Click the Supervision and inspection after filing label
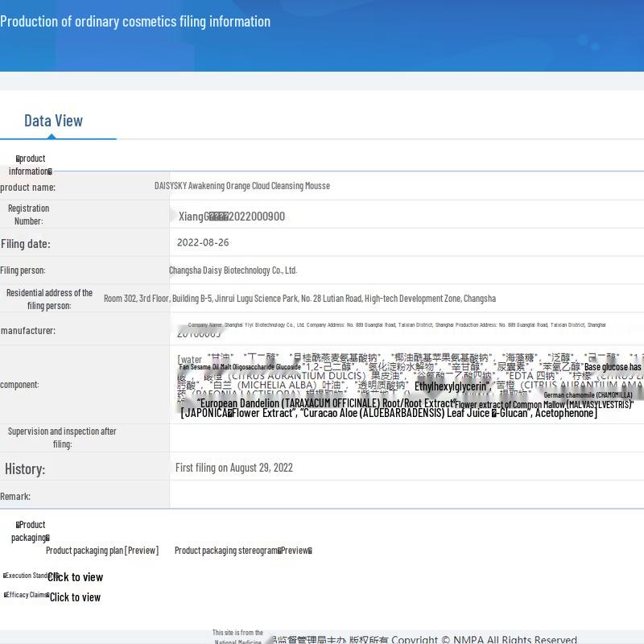Image resolution: width=644 pixels, height=644 pixels. click(x=62, y=437)
